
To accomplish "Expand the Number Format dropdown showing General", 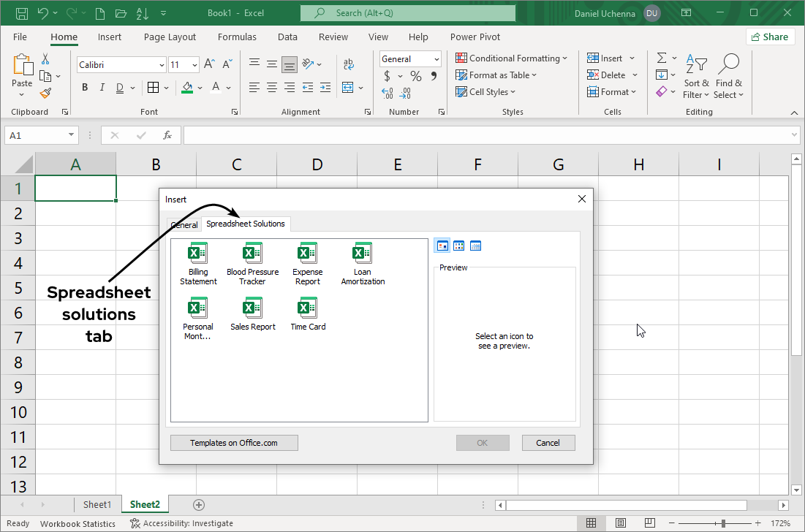I will [436, 58].
